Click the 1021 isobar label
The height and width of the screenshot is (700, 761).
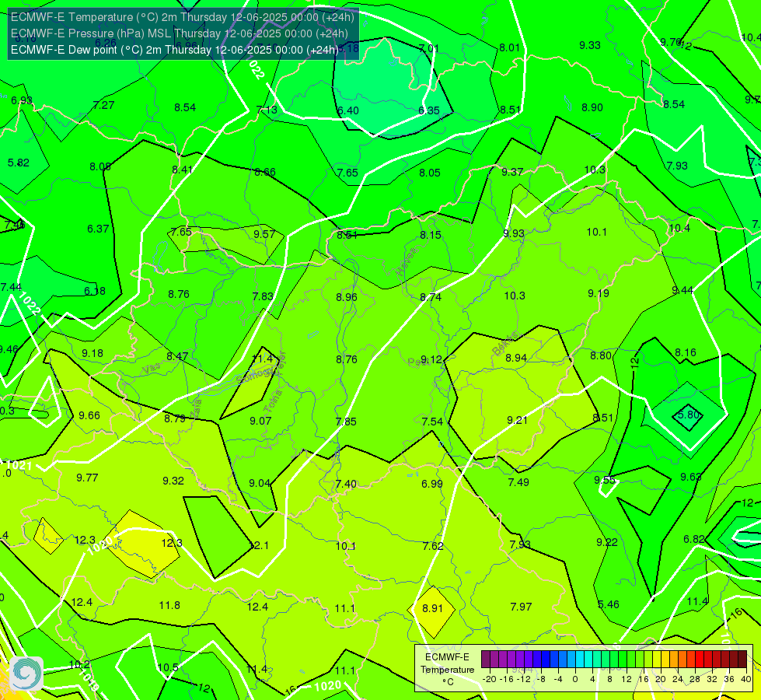(19, 465)
